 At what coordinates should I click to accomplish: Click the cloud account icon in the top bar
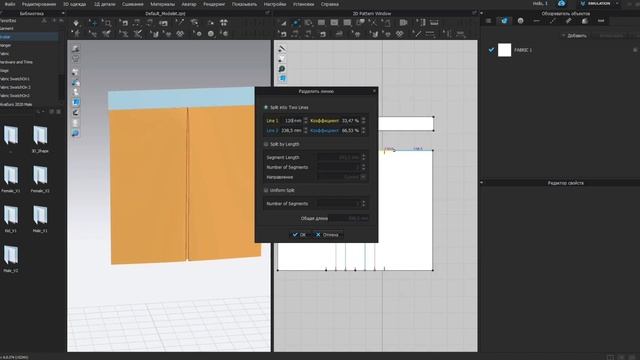pos(562,3)
